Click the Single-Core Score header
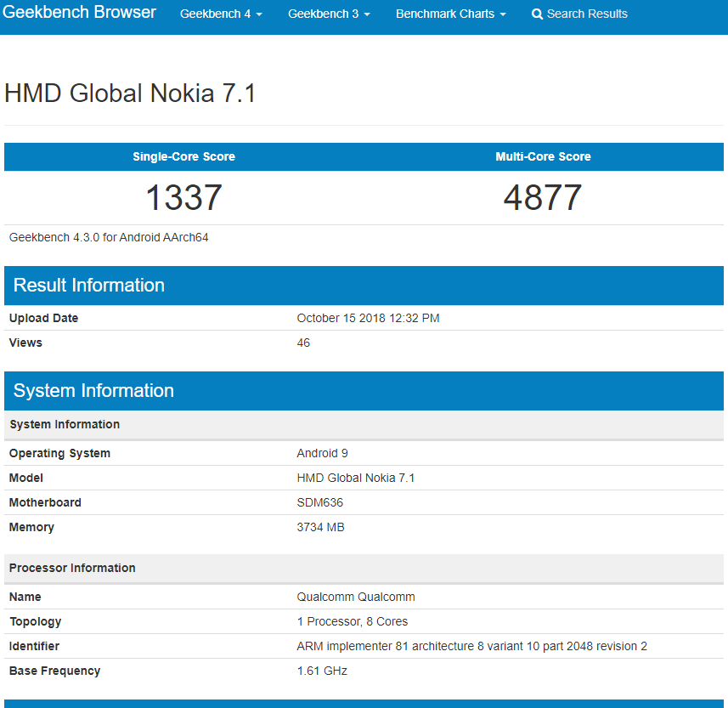Screen dimensions: 728x708 click(183, 156)
